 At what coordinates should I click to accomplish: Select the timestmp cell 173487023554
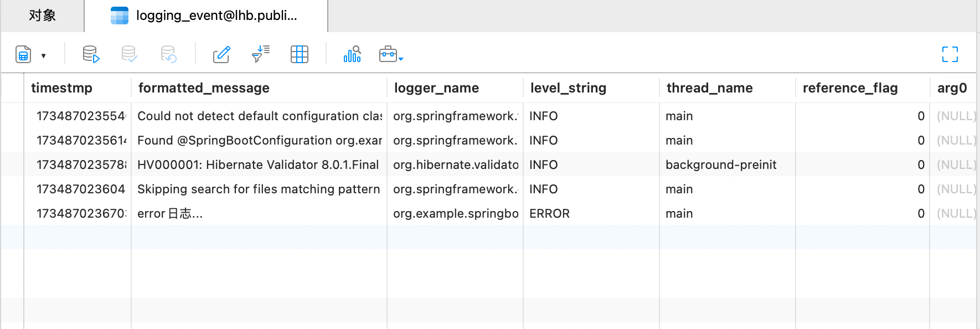(x=78, y=116)
